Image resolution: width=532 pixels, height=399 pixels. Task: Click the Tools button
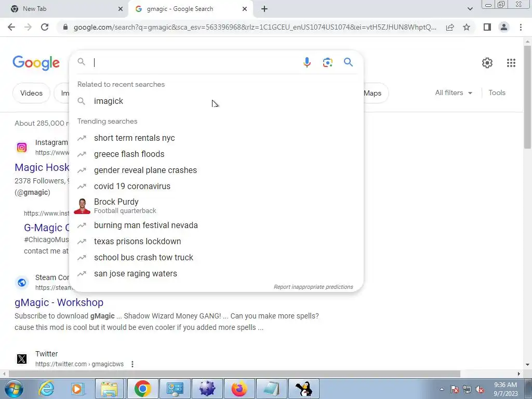497,92
